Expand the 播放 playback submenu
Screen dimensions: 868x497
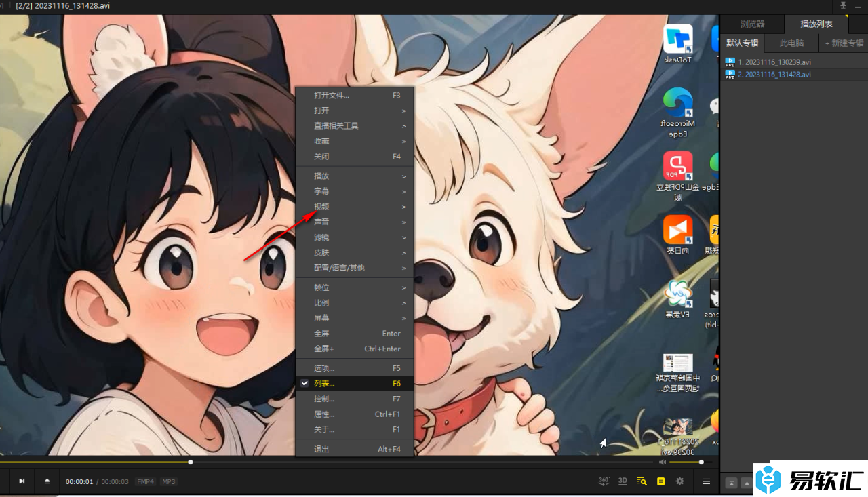(355, 176)
